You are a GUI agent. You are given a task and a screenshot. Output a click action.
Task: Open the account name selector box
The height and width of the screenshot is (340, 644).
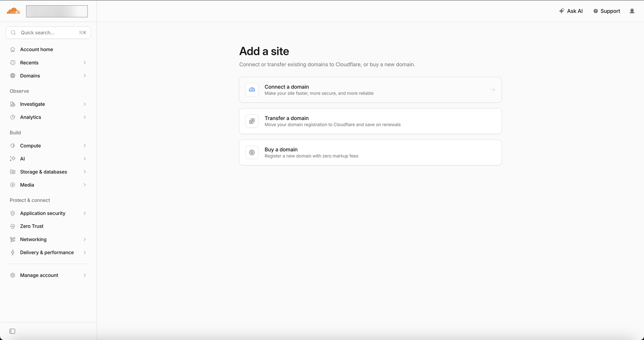[57, 11]
